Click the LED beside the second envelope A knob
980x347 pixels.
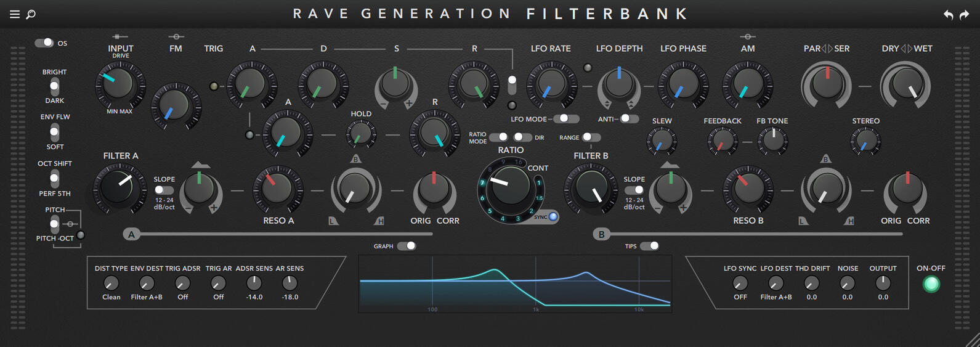tap(249, 135)
